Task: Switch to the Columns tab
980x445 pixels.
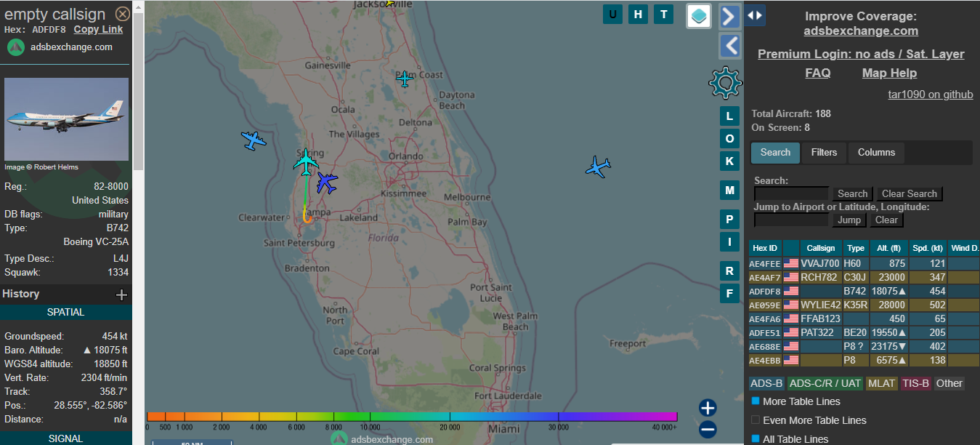Action: click(876, 153)
